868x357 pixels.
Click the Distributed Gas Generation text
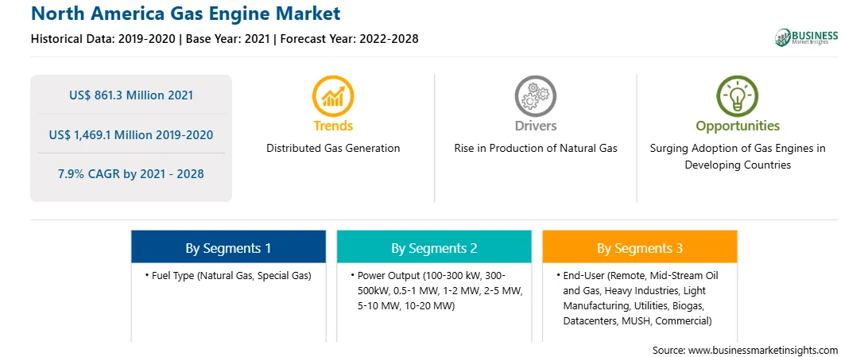click(x=333, y=149)
